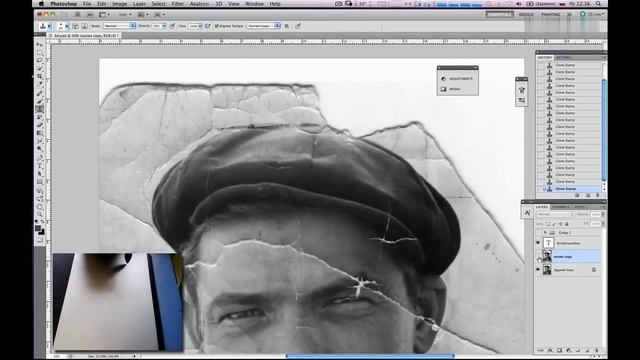
Task: Switch to the Paths tab
Action: pos(580,207)
